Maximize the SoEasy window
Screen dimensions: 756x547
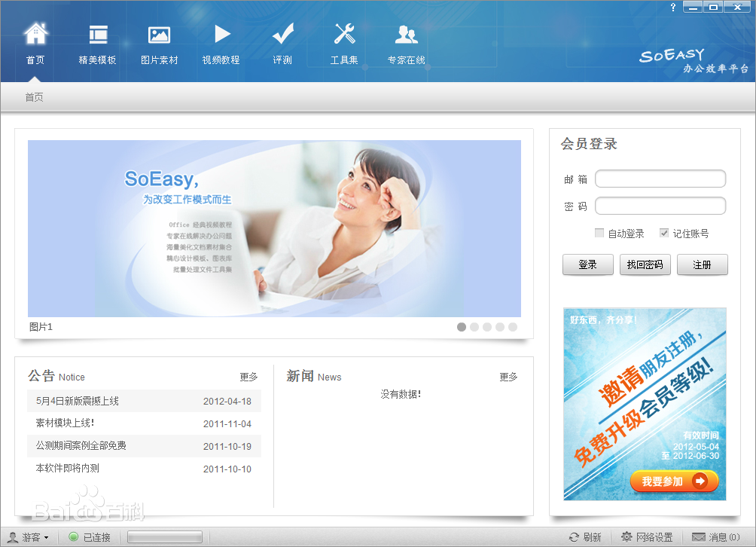click(x=713, y=7)
